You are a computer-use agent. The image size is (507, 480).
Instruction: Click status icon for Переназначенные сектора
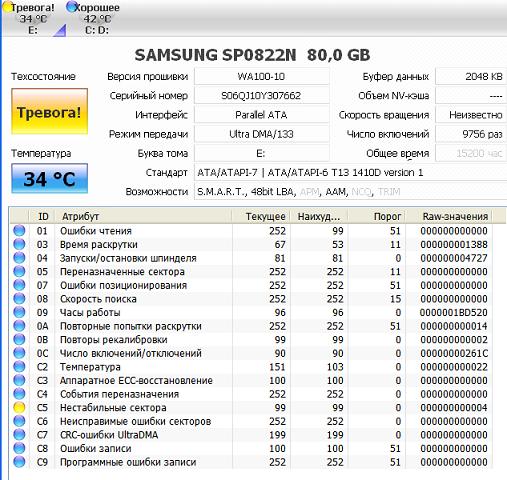pyautogui.click(x=19, y=272)
